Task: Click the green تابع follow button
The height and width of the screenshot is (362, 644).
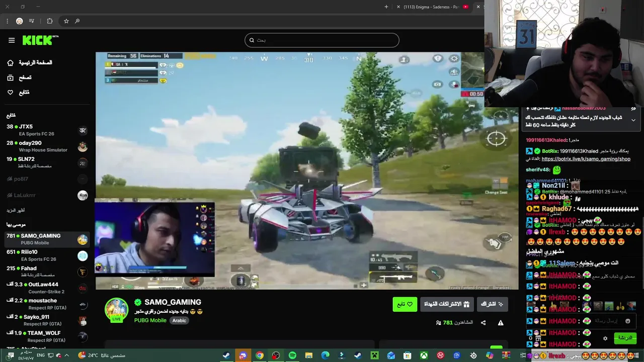Action: 405,304
